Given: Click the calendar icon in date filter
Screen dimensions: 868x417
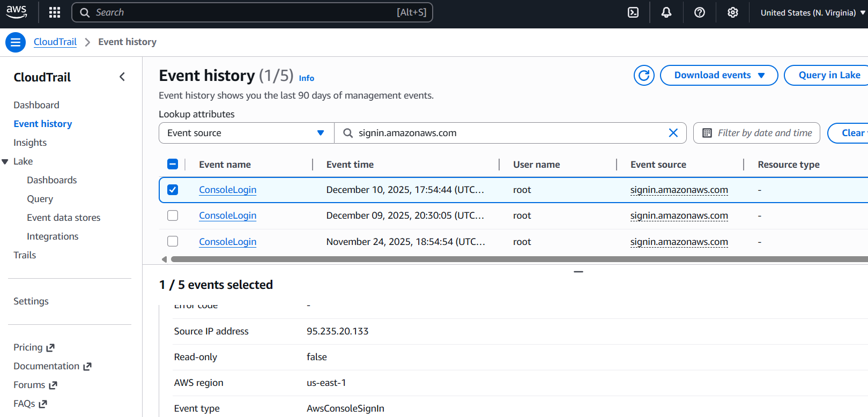Looking at the screenshot, I should click(707, 133).
